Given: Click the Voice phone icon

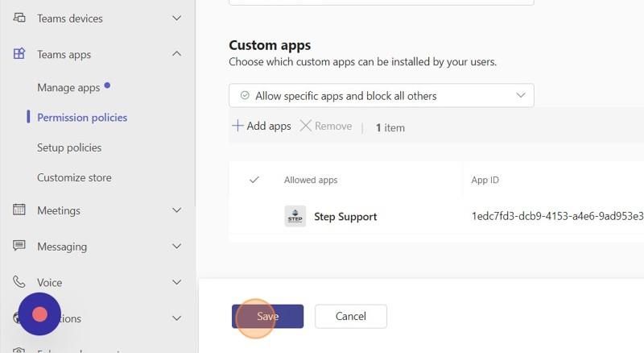Looking at the screenshot, I should [x=19, y=282].
